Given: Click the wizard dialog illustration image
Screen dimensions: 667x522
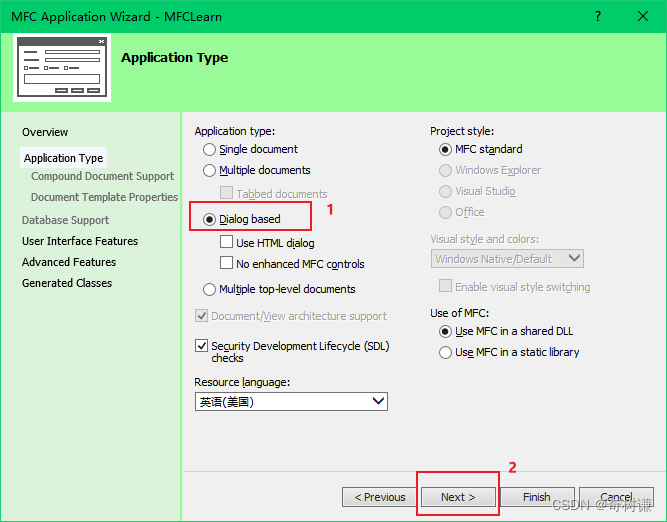Looking at the screenshot, I should click(x=62, y=68).
